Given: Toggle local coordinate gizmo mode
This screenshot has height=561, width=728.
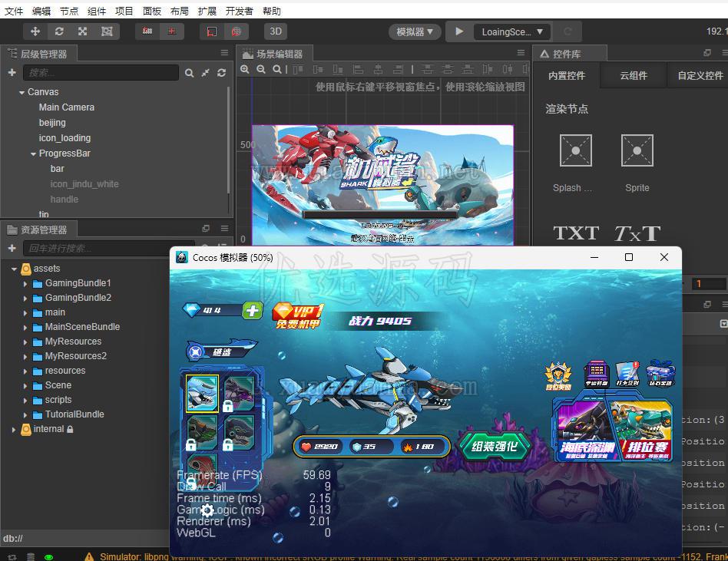Looking at the screenshot, I should pos(212,31).
